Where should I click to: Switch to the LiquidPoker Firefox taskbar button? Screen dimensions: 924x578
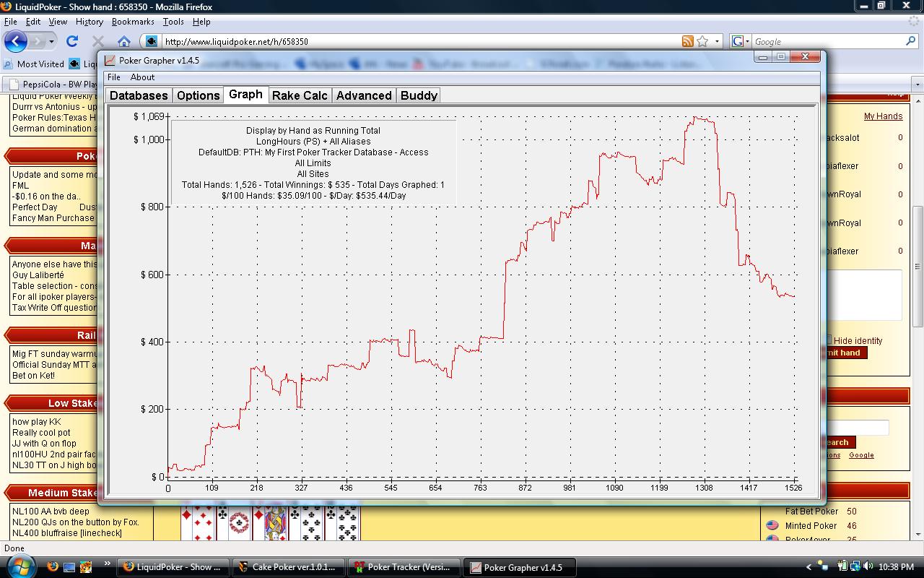click(173, 567)
